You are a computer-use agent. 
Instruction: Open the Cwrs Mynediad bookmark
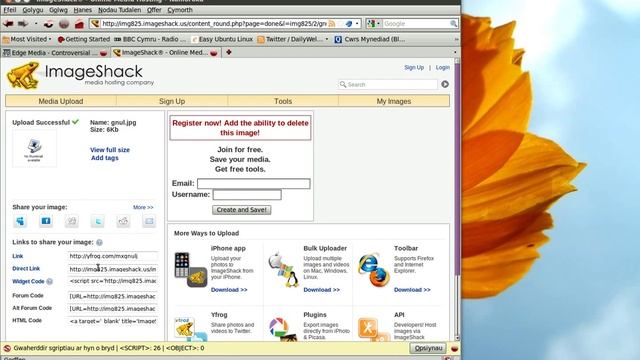[x=370, y=39]
